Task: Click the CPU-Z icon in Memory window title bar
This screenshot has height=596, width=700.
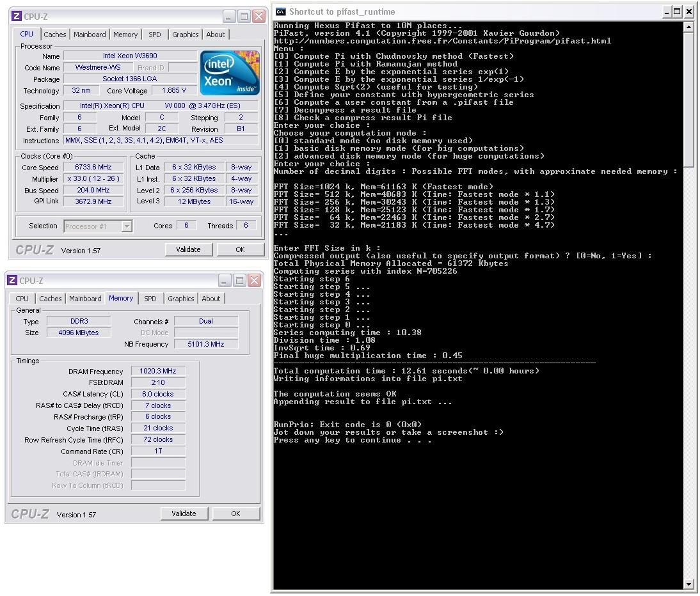Action: [12, 281]
